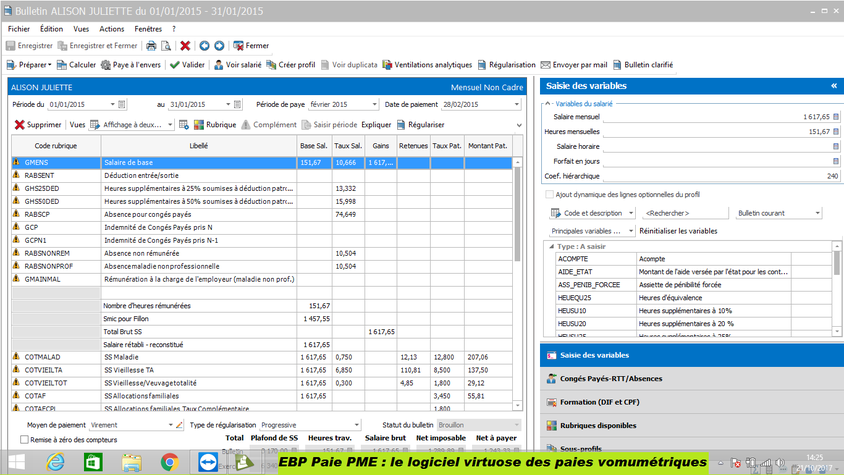Screen dimensions: 844x475
Task: Collapse Variables du salarié group
Action: coord(548,104)
